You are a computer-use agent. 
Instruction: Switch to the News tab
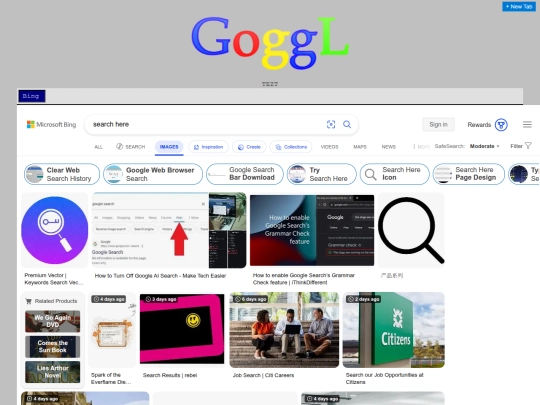388,147
